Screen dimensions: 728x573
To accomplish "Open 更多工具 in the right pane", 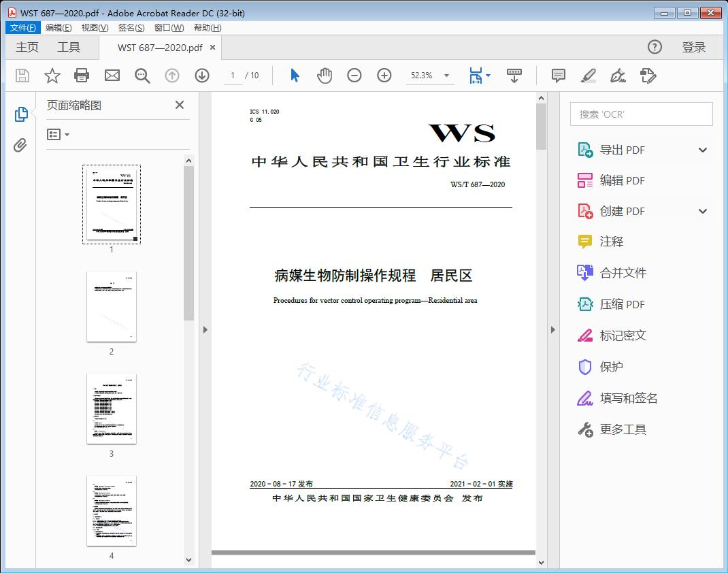I will tap(624, 429).
